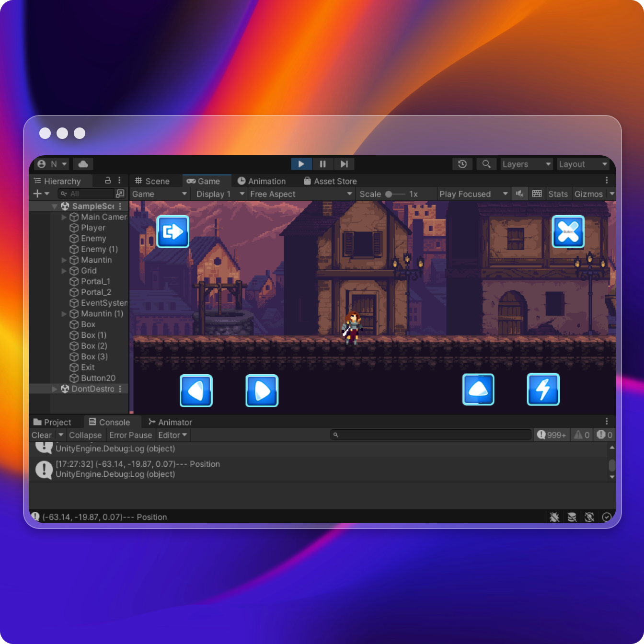Click the console search field
Screen dimensions: 644x644
click(x=430, y=435)
